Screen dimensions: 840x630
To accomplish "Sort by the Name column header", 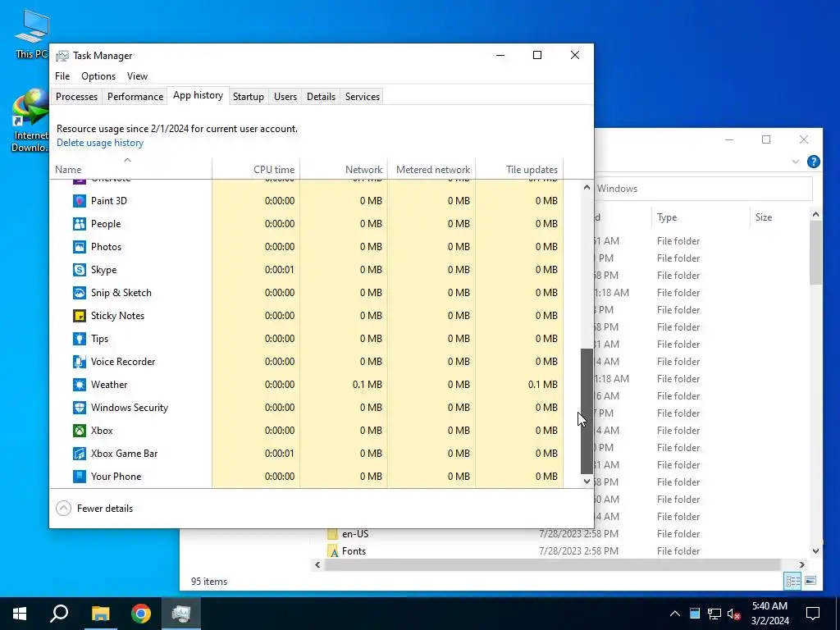I will coord(130,168).
